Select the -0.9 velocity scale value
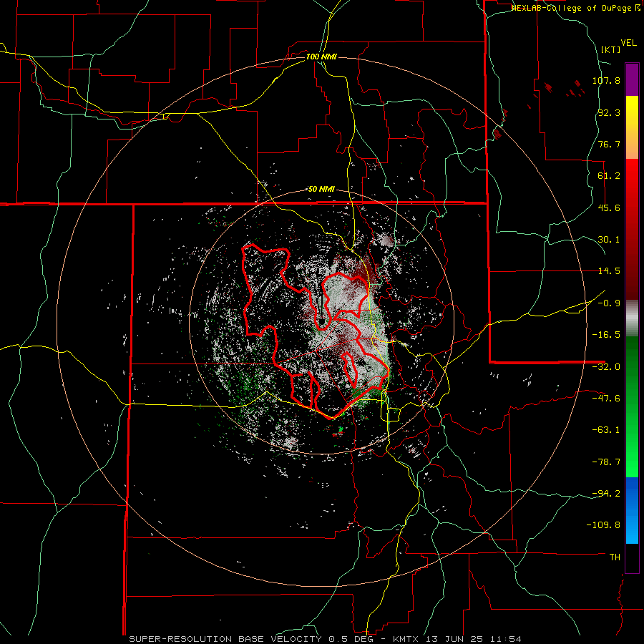The width and height of the screenshot is (644, 644). pos(609,303)
